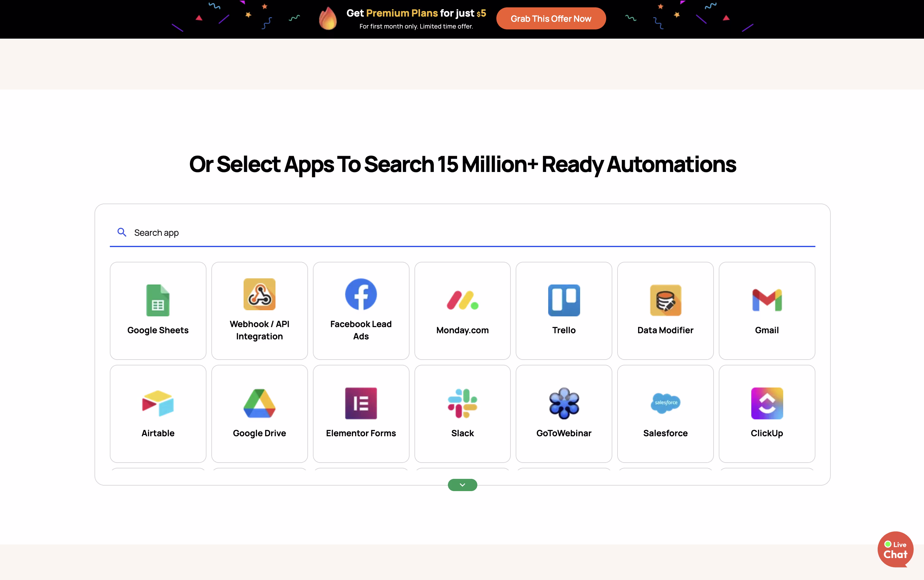Open the Data Modifier app icon
Screen dimensions: 924x580
coord(665,300)
